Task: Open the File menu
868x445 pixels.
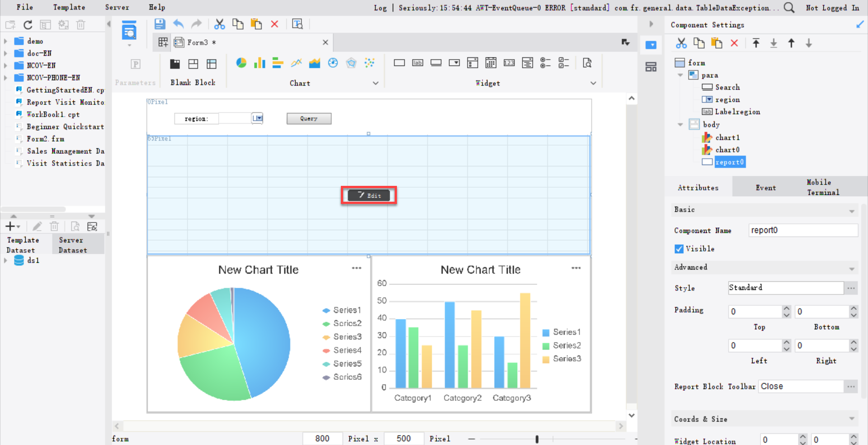Action: click(25, 7)
